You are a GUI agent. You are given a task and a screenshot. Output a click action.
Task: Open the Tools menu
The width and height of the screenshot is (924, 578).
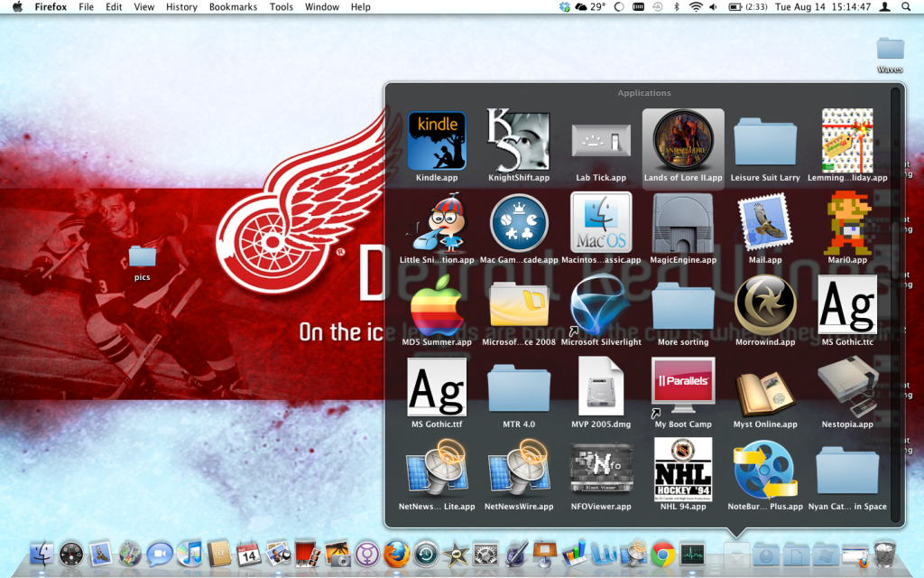click(x=282, y=7)
